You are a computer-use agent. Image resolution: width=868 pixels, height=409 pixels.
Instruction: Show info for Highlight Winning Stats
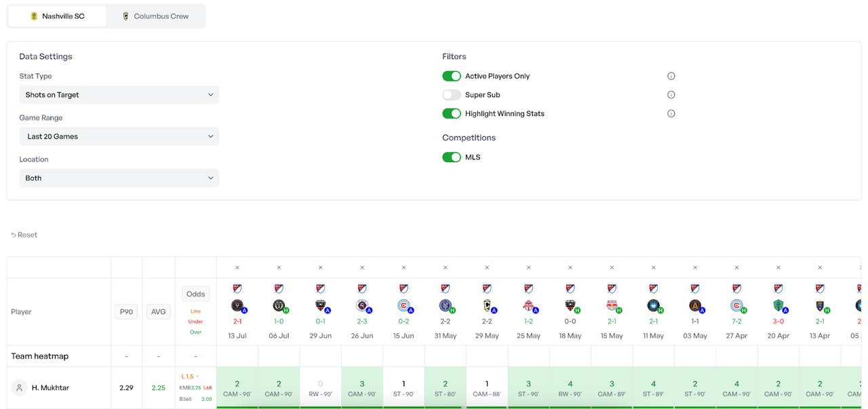[671, 113]
